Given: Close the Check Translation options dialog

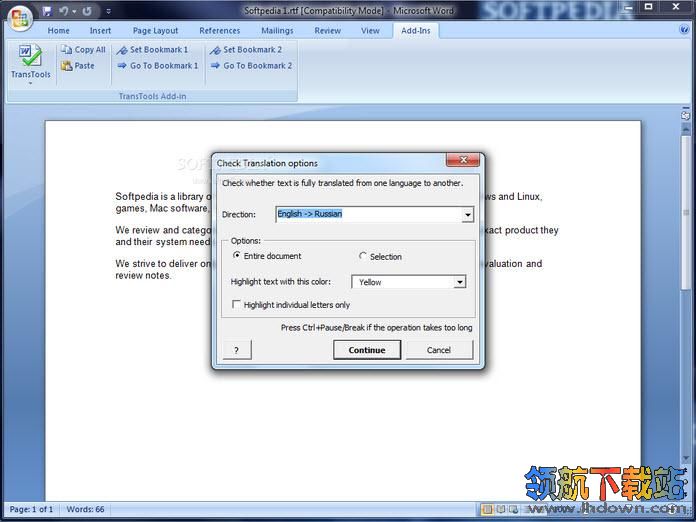Looking at the screenshot, I should tap(463, 160).
